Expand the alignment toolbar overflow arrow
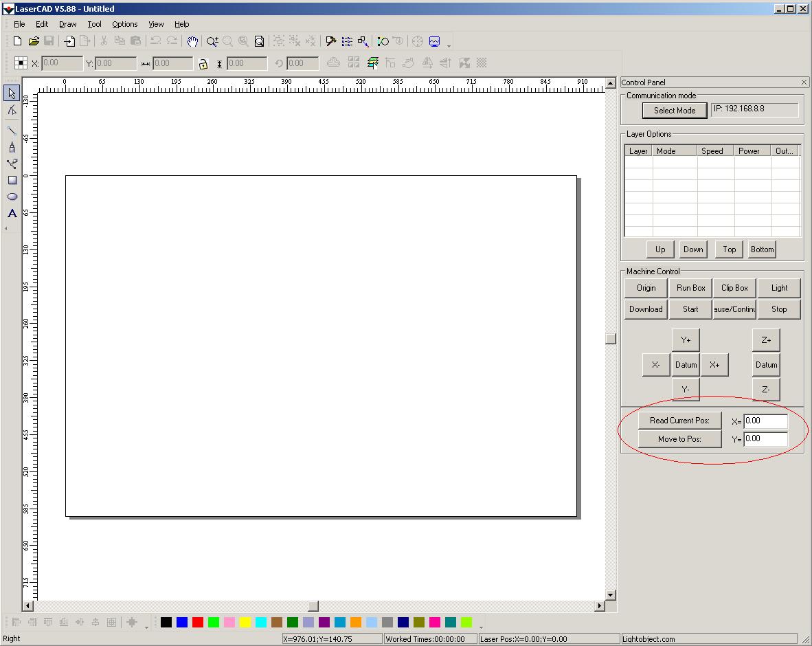The image size is (812, 646). pos(146,627)
